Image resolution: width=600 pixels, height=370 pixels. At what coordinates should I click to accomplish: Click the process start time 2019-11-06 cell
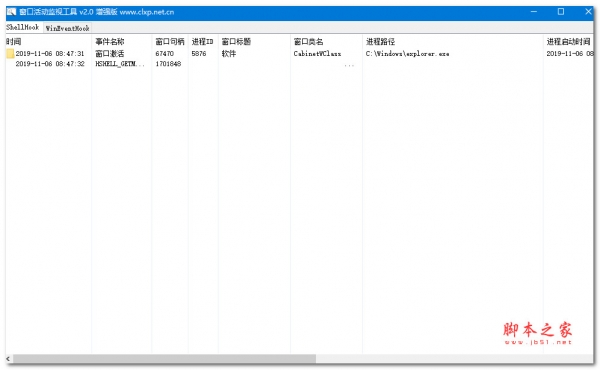(569, 54)
